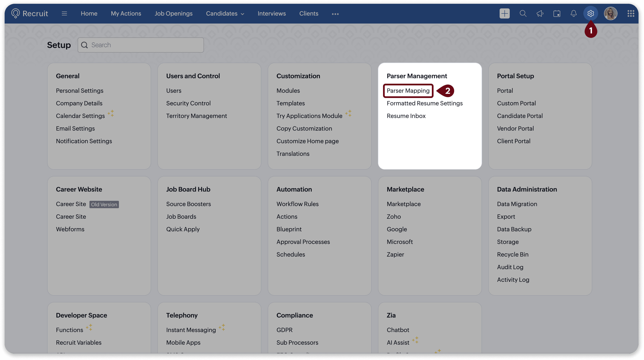
Task: Open Formatted Resume Settings
Action: click(424, 103)
